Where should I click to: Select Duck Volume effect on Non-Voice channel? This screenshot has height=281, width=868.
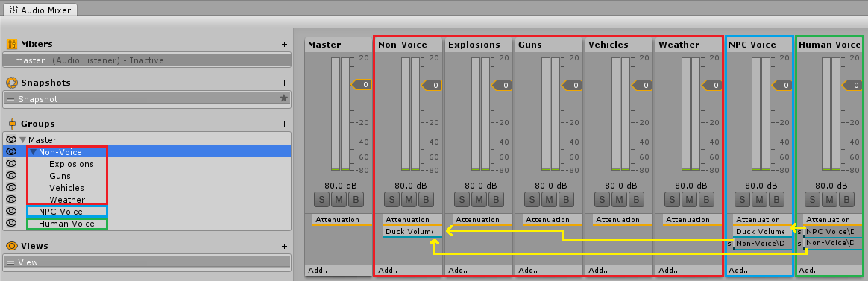tap(412, 232)
